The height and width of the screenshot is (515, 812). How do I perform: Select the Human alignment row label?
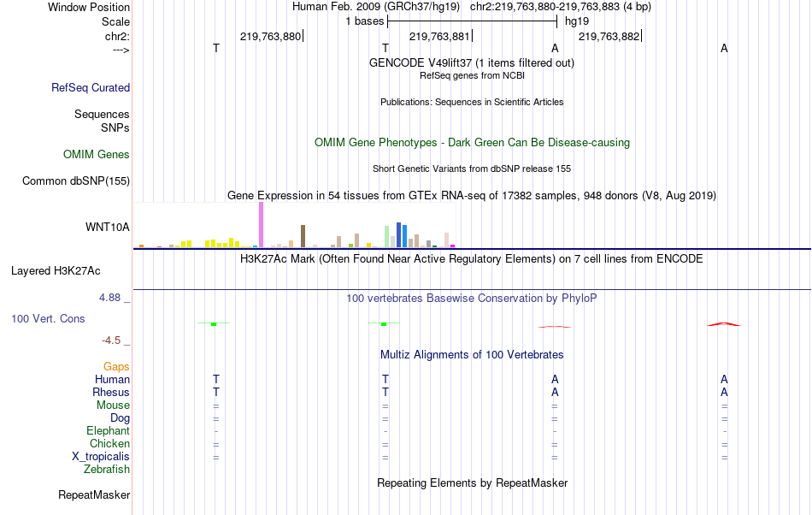point(112,379)
